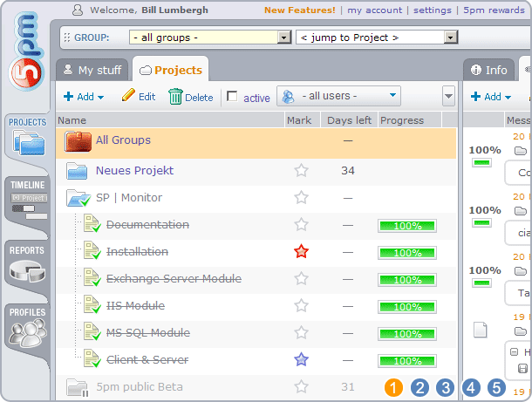Toggle the active checkbox
This screenshot has height=402, width=532.
[232, 96]
